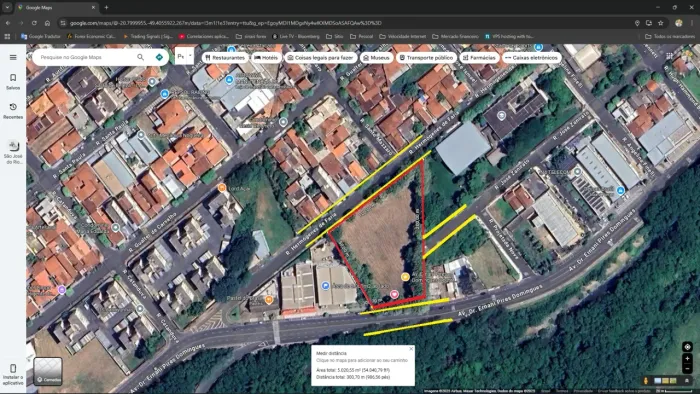Image resolution: width=700 pixels, height=394 pixels.
Task: Click install app icon in address bar
Action: [x=649, y=23]
